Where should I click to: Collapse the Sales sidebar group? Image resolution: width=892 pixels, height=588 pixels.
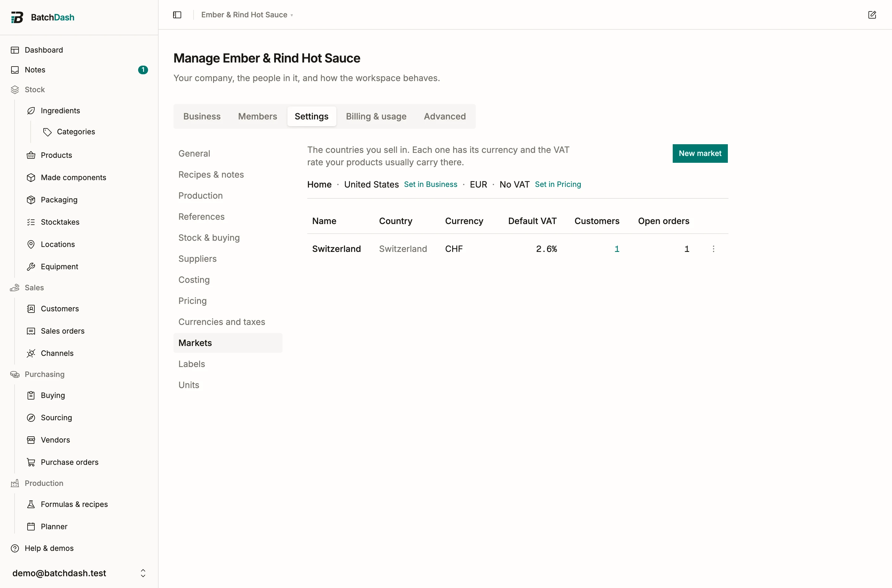click(x=34, y=288)
